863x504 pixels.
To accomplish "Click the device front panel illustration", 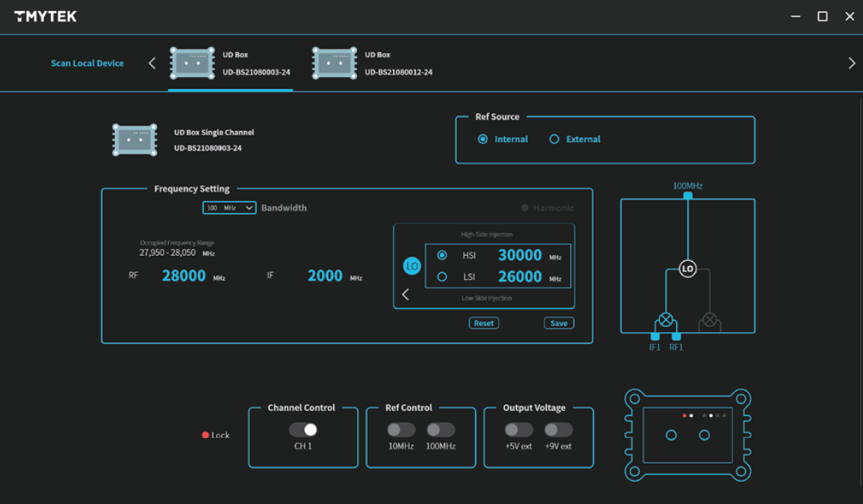I will 688,435.
